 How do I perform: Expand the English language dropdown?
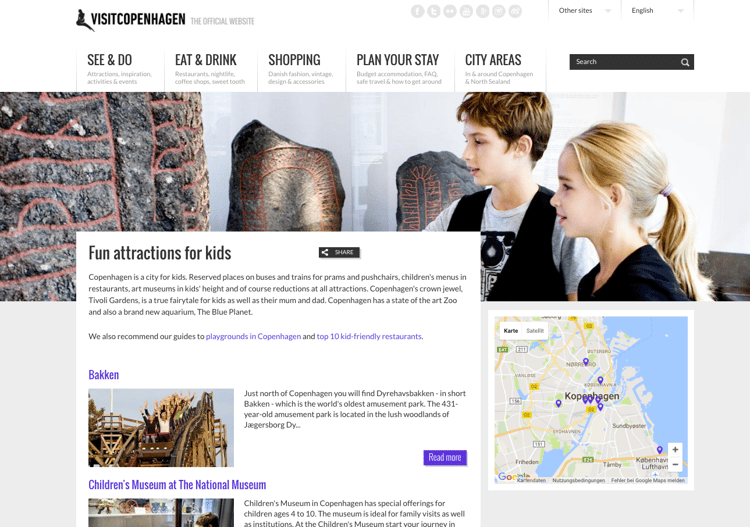(x=657, y=11)
